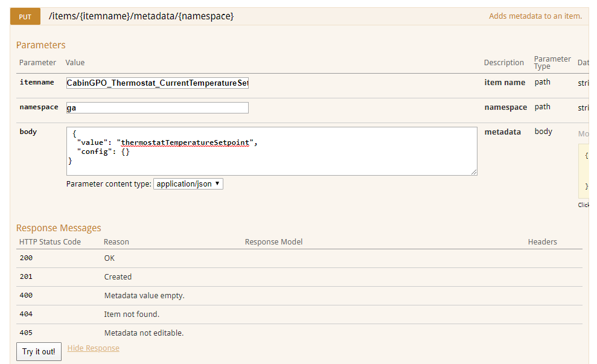Click the 'Adds metadata to an item.' description

[535, 16]
